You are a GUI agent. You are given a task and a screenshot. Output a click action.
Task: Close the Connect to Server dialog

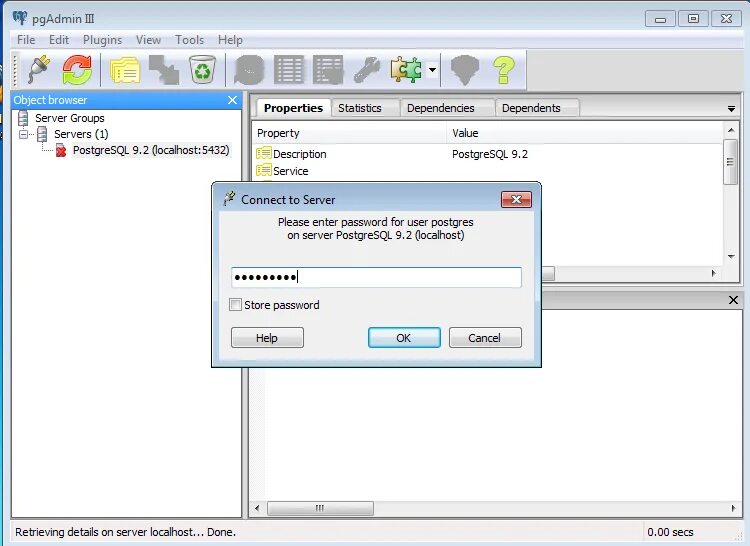(516, 199)
